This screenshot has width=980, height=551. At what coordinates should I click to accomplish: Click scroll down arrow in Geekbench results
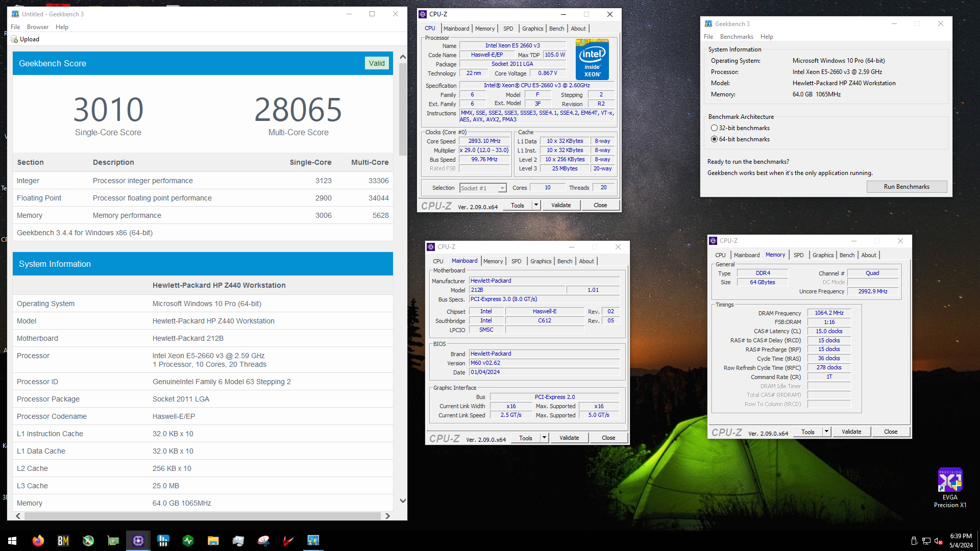coord(403,500)
